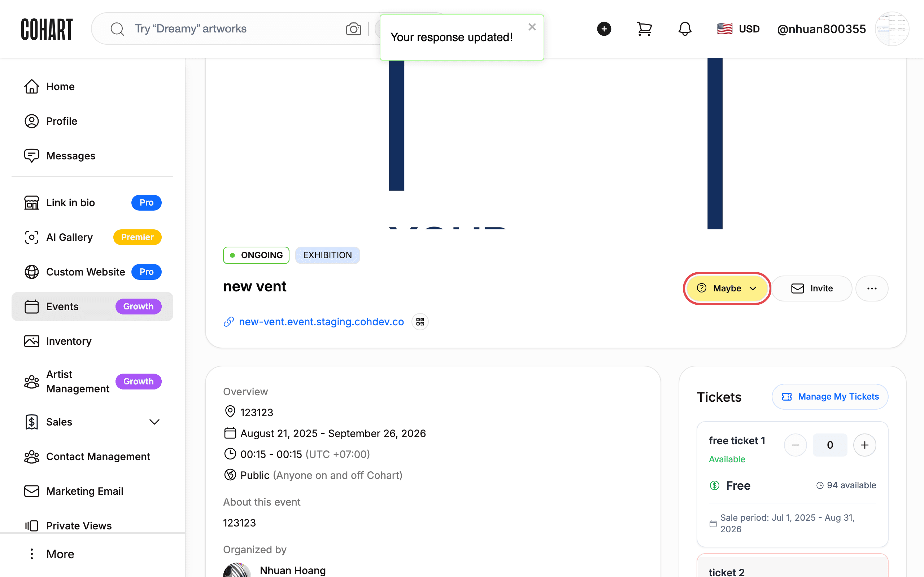Open the Maybe response dropdown
924x577 pixels.
727,288
